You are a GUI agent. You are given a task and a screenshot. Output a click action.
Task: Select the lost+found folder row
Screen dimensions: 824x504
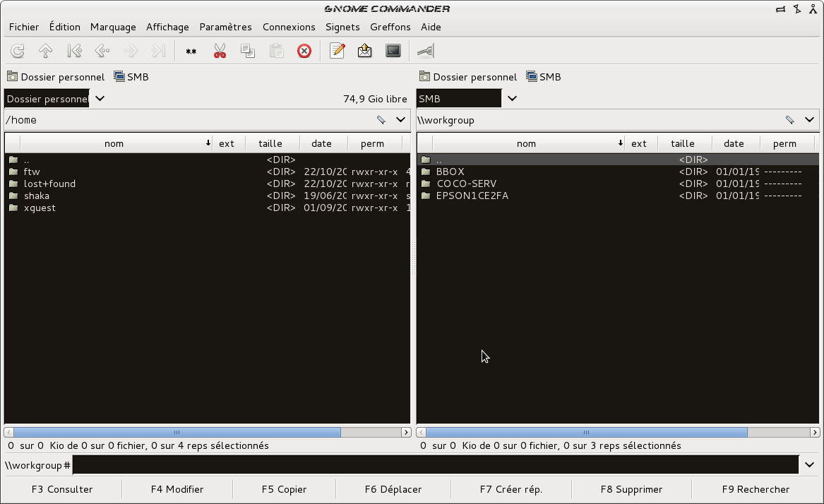[207, 184]
